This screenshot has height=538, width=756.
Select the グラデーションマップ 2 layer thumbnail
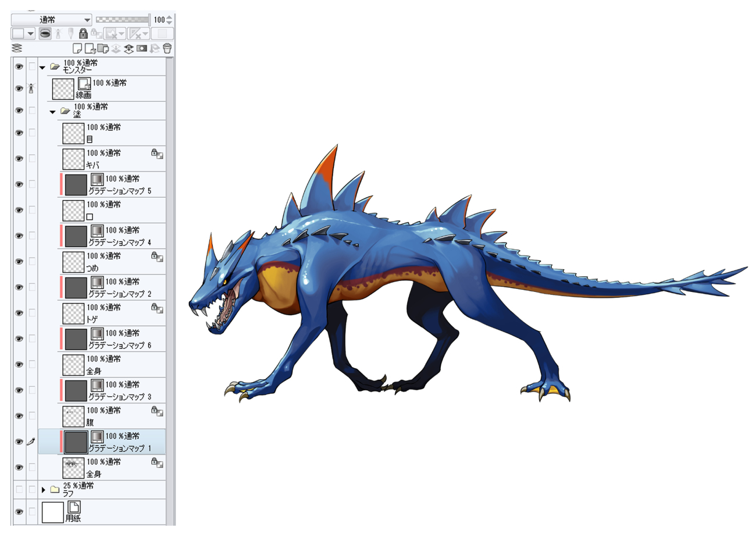76,287
